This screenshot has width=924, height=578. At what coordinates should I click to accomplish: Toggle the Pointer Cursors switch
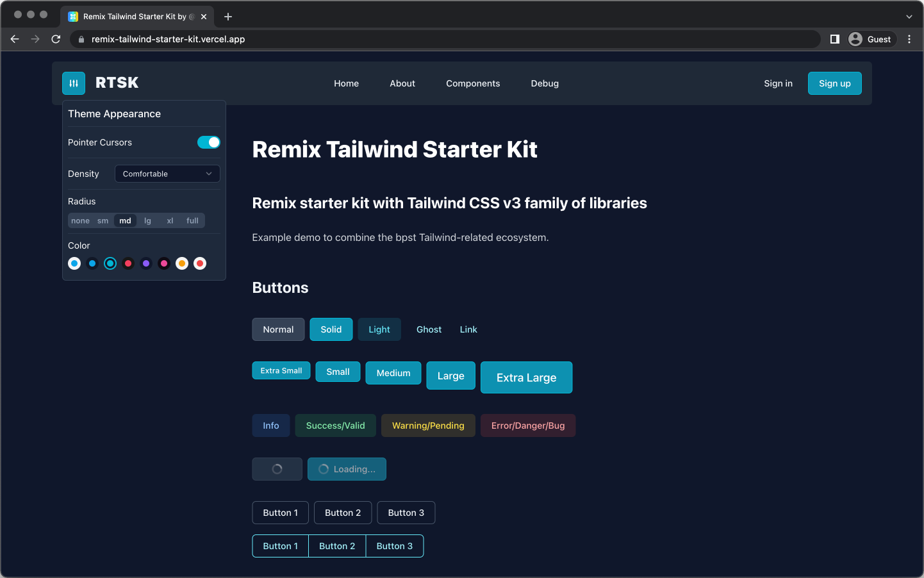tap(208, 142)
